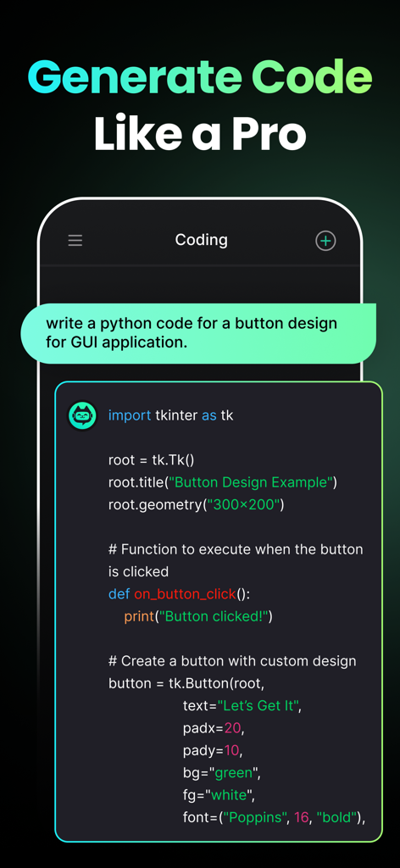The height and width of the screenshot is (868, 400).
Task: Select the Coding screen title
Action: tap(202, 240)
